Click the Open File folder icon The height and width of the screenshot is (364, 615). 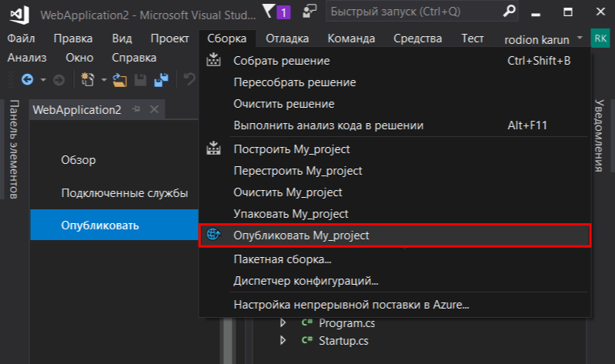119,80
